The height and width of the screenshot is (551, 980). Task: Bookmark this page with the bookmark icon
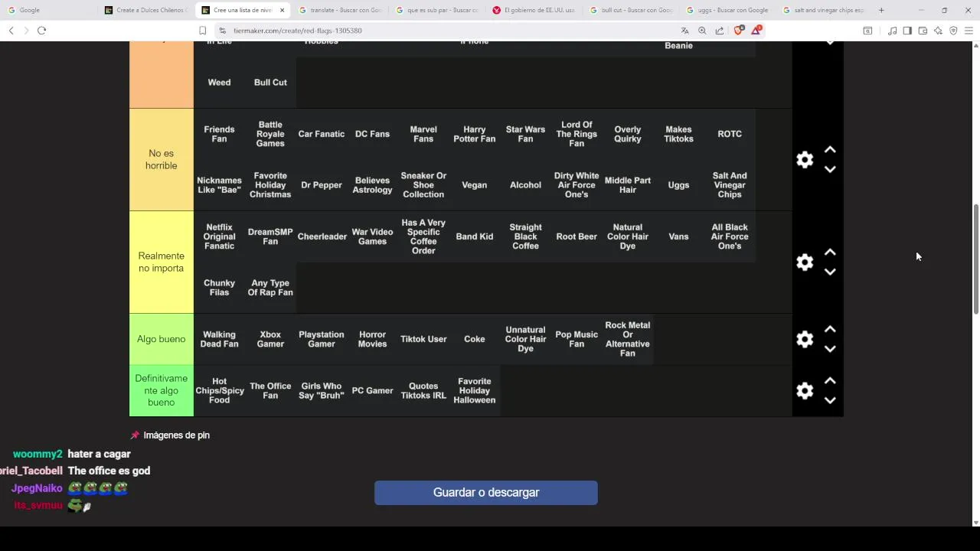(x=202, y=31)
